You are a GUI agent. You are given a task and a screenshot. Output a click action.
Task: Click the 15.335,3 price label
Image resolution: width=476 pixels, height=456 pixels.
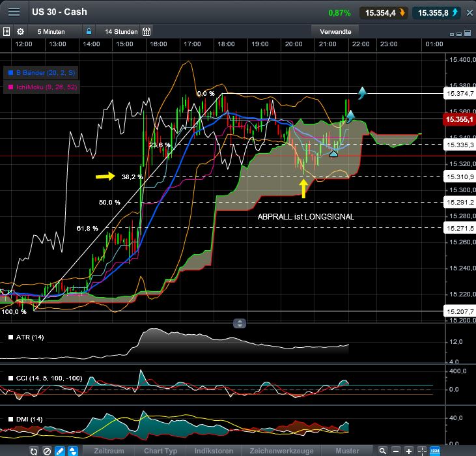click(x=460, y=145)
